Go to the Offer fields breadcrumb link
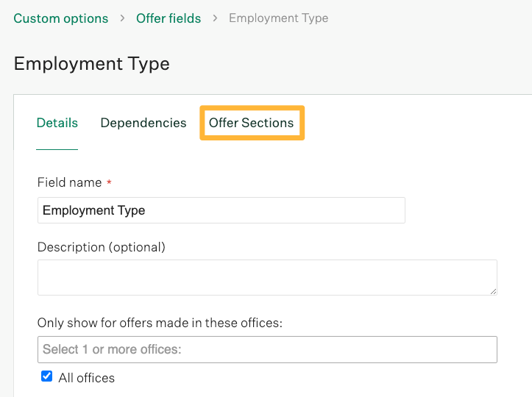 point(169,18)
